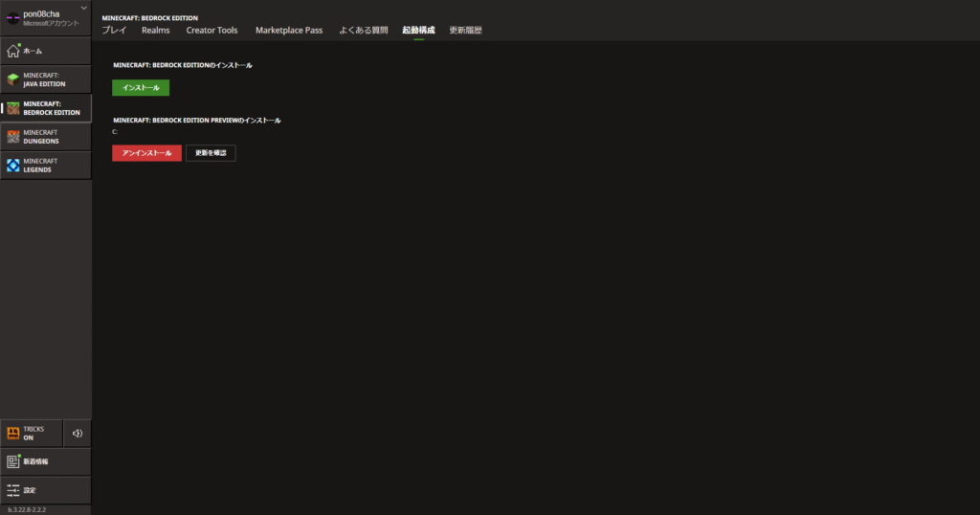Click the 更新を確認 button
980x515 pixels.
click(211, 153)
